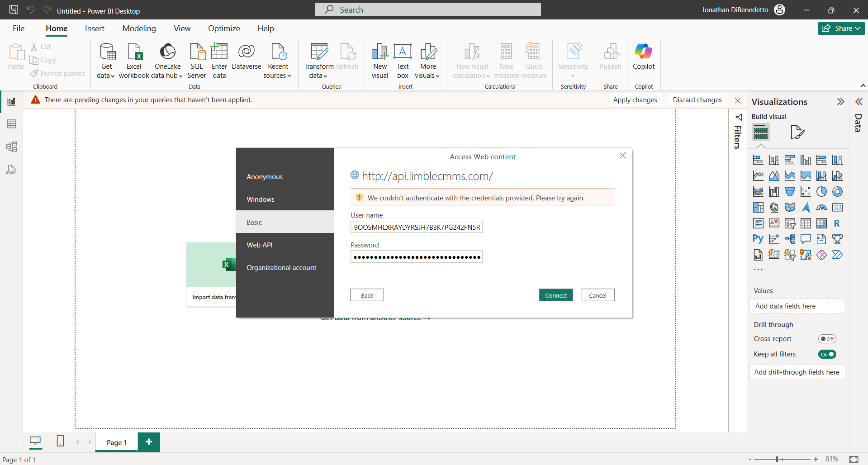Select the Stacked bar chart visual
Viewport: 868px width, 465px height.
point(758,160)
